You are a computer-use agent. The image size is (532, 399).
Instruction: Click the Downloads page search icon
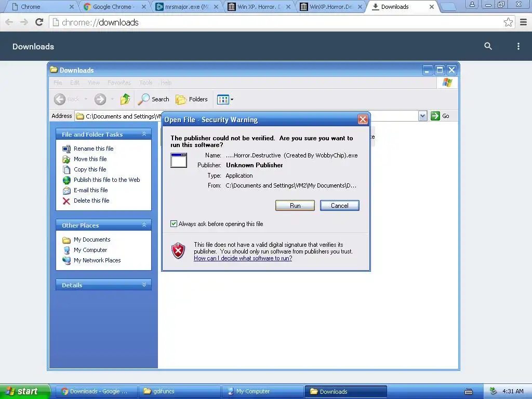(x=488, y=46)
